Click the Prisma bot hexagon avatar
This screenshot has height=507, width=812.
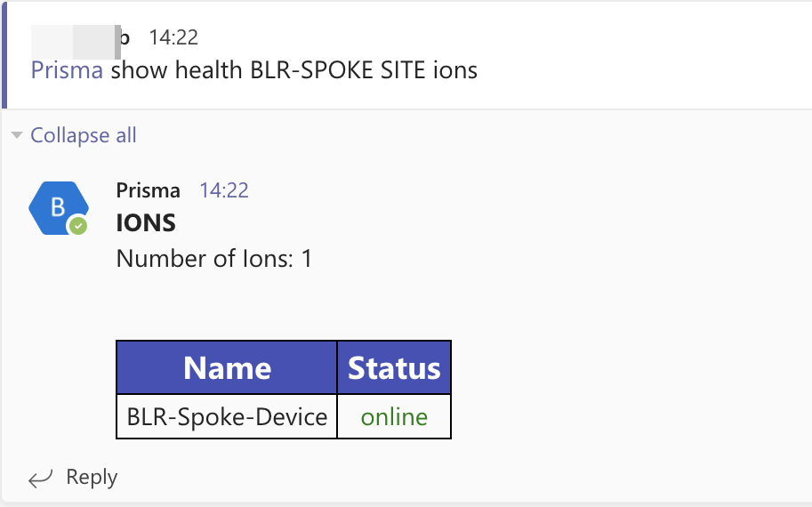click(58, 208)
